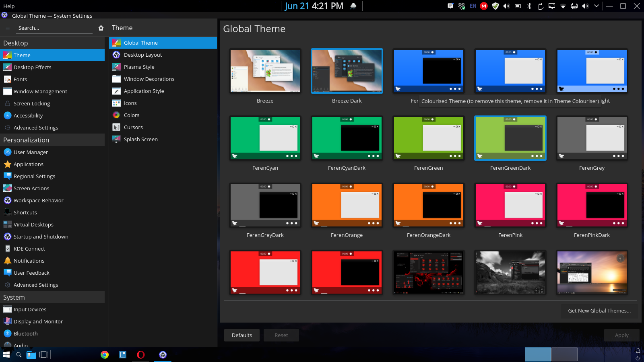
Task: Open Desktop Layout page
Action: 163,55
